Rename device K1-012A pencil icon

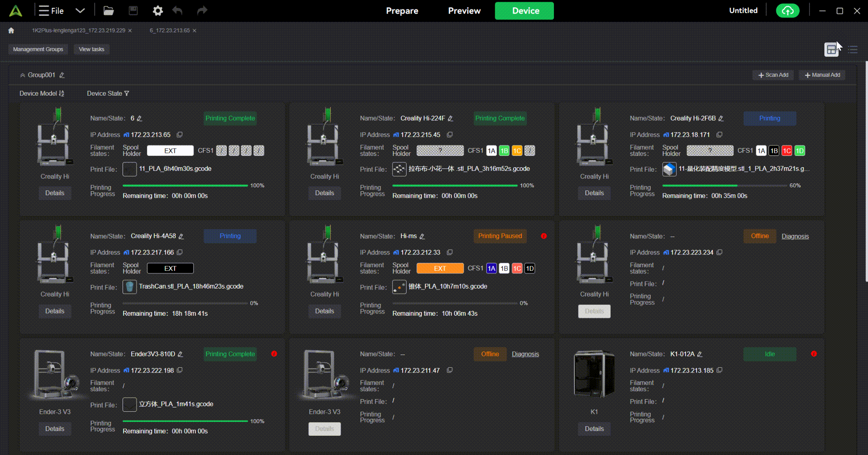(700, 354)
